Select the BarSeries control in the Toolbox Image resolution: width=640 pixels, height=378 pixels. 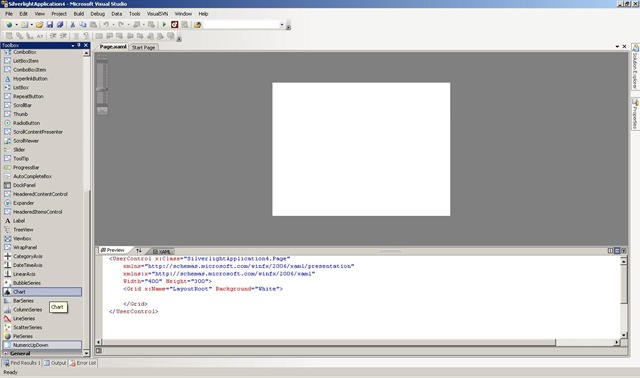pos(42,301)
